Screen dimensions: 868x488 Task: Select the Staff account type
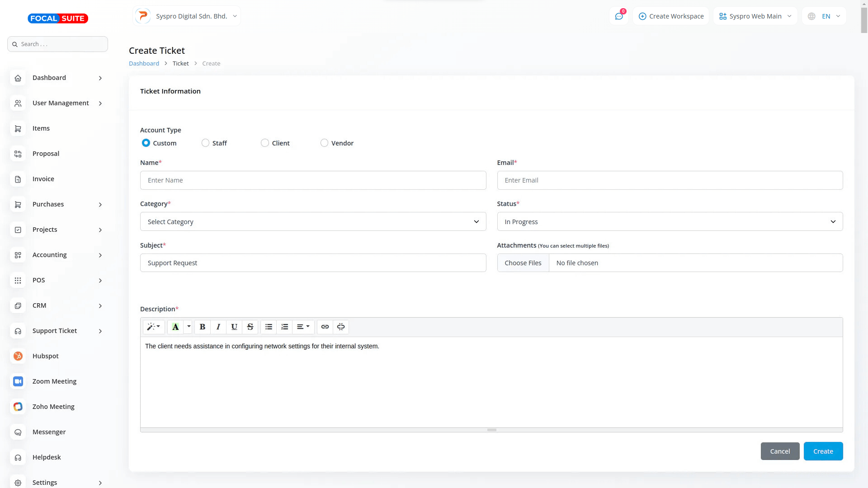coord(206,143)
